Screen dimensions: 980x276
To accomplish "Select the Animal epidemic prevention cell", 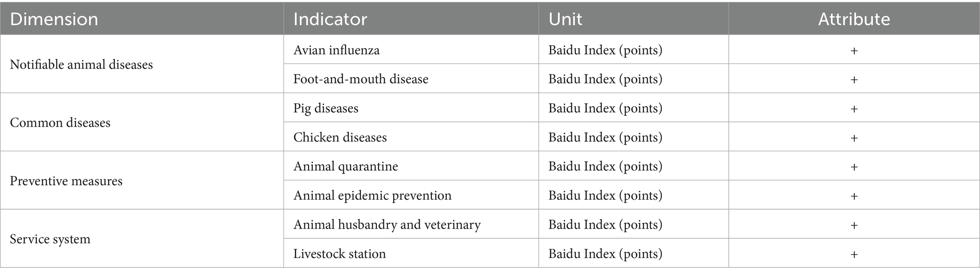I will coord(372,195).
